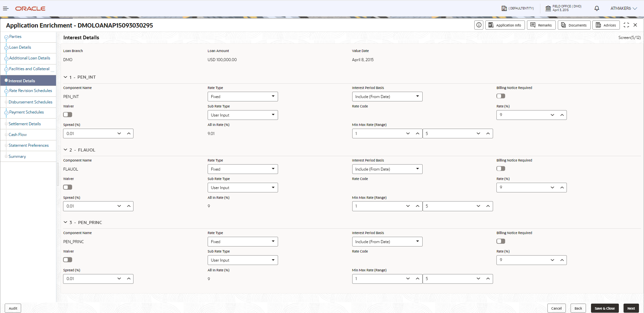Click the Parties step checkmark icon

tap(6, 37)
